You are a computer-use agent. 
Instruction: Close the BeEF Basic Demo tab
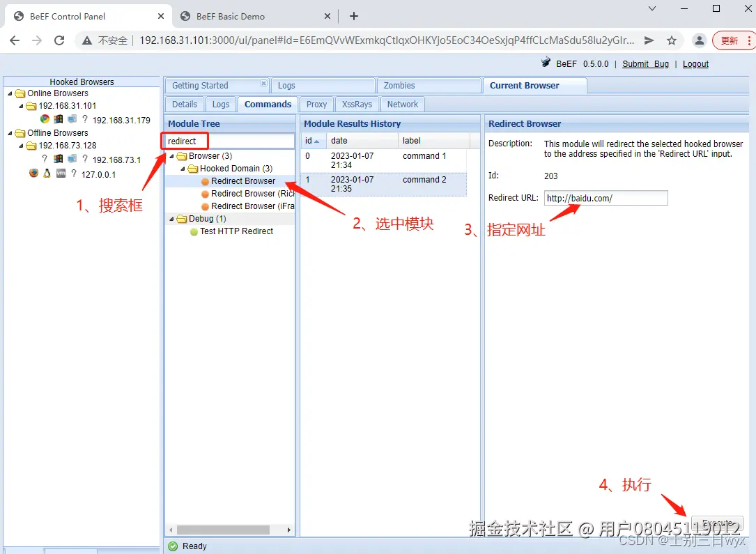(327, 17)
